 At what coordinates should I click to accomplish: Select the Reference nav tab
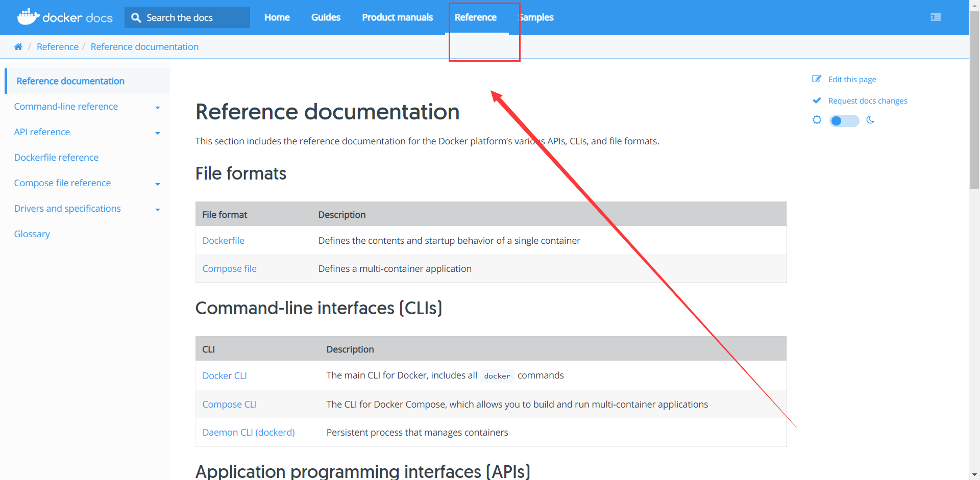(476, 17)
